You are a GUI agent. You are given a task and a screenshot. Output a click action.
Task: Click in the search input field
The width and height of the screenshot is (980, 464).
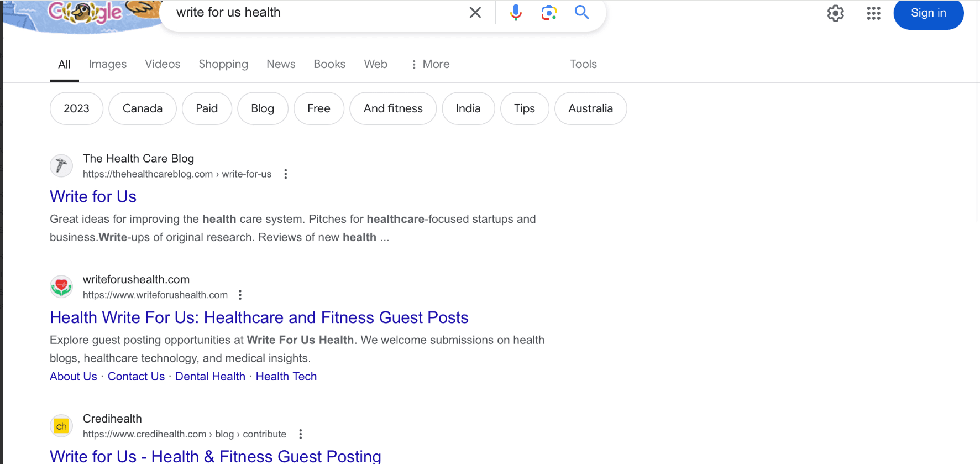[x=318, y=13]
